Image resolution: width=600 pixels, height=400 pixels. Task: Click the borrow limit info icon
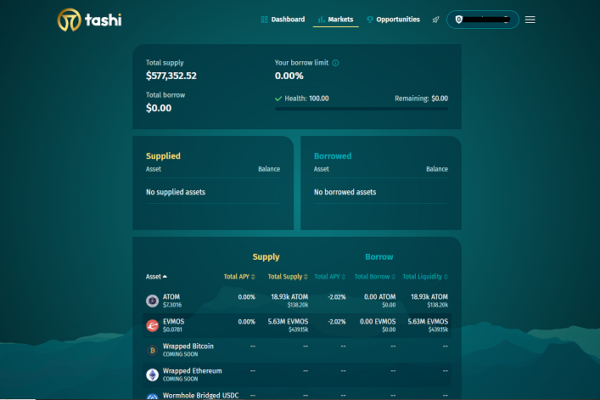click(336, 62)
